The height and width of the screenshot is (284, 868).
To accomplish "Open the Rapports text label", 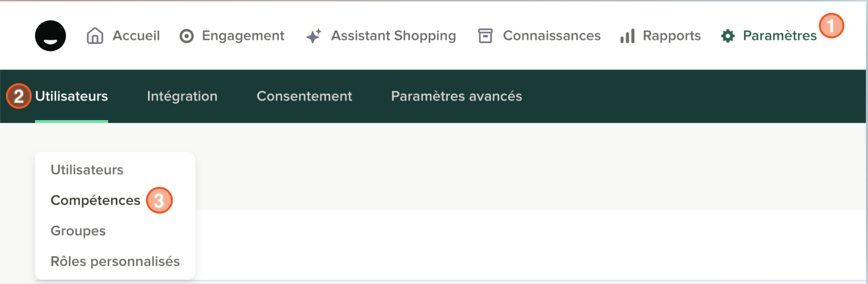I will [672, 36].
